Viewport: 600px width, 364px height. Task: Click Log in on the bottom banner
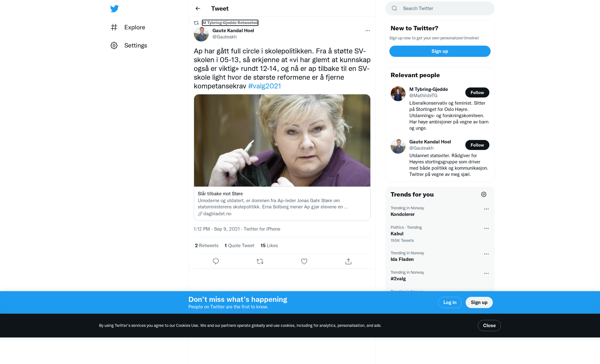pyautogui.click(x=450, y=302)
